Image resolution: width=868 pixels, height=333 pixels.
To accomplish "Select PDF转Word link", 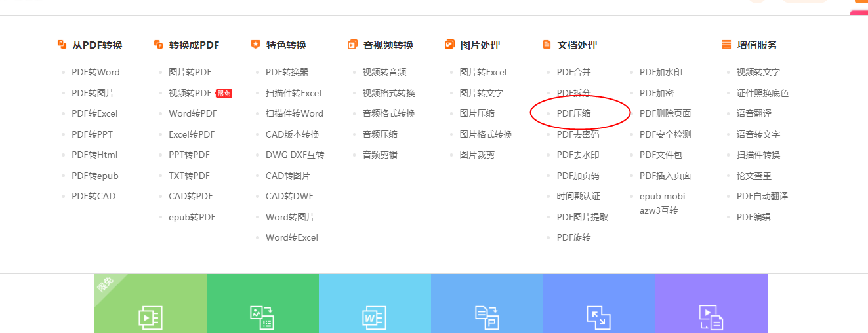I will point(96,72).
